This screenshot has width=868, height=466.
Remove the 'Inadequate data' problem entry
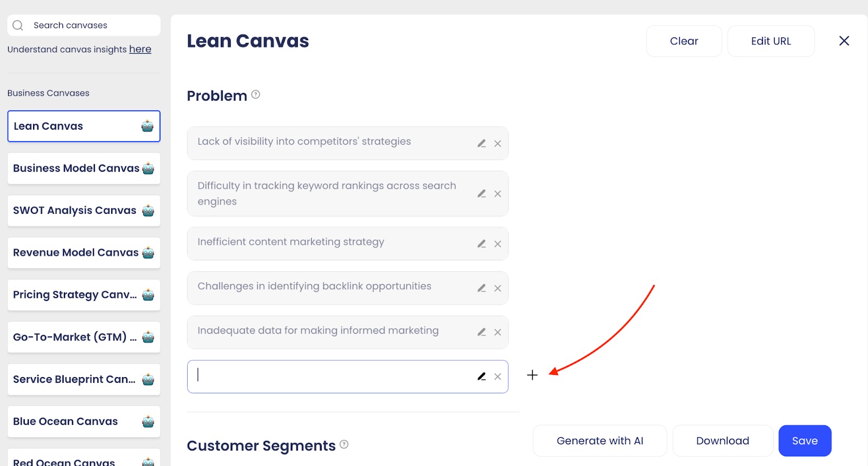[497, 333]
